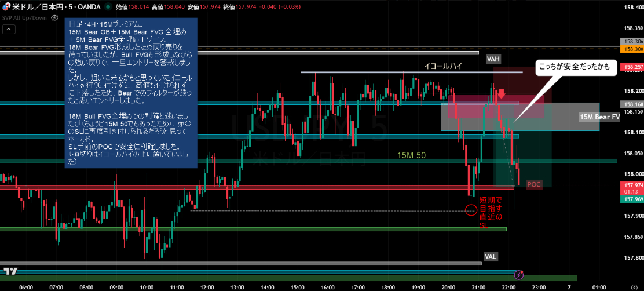
Task: Collapse the indicator legend with the chevron button
Action: click(x=9, y=29)
